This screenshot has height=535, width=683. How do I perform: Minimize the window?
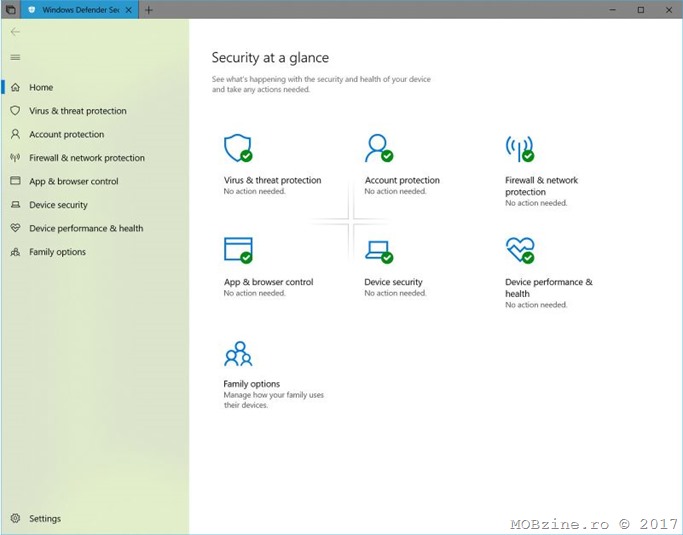612,10
